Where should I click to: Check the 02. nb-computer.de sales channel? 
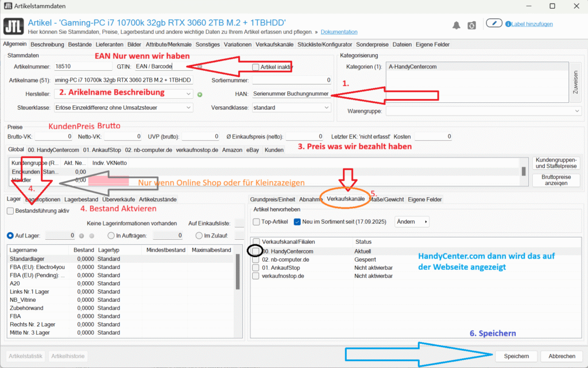(256, 259)
